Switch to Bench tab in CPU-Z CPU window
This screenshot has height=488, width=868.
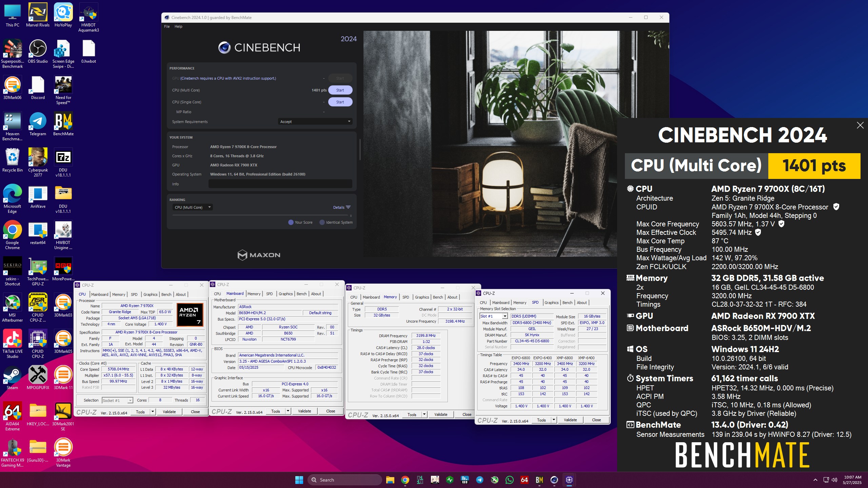coord(166,294)
